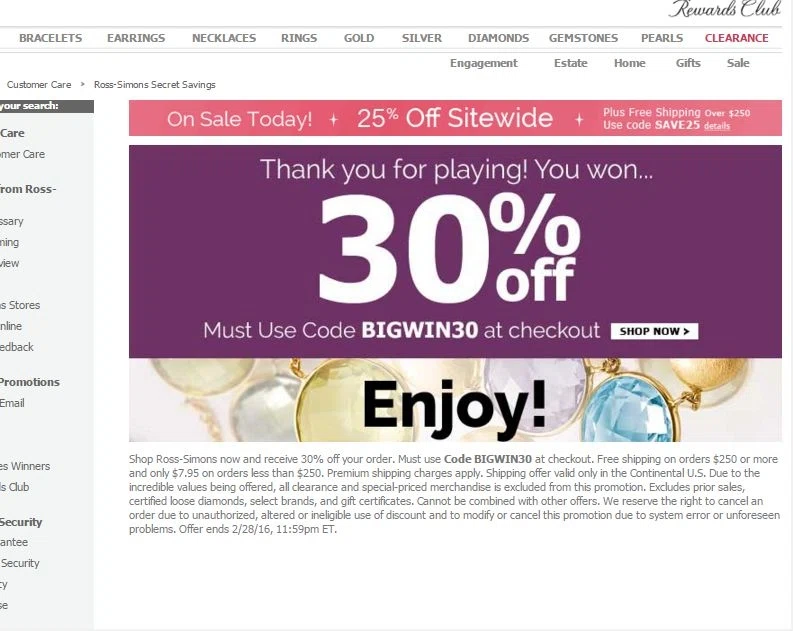The height and width of the screenshot is (631, 793).
Task: Open the Bracelets category menu
Action: (51, 38)
